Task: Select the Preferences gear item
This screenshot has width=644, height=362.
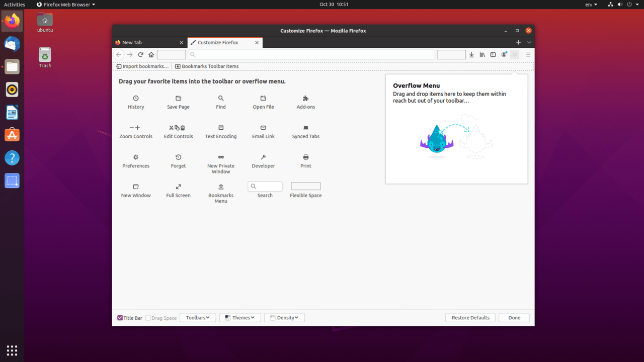Action: coord(136,161)
